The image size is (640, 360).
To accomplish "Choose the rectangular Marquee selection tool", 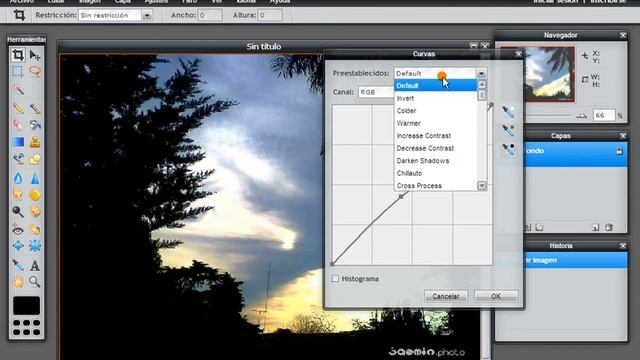I will (18, 71).
